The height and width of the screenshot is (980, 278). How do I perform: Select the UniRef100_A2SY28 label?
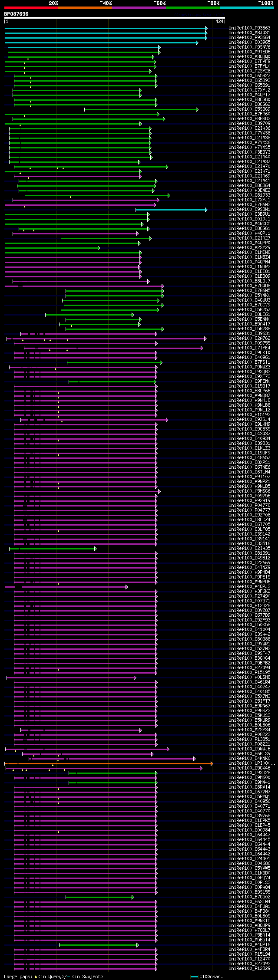(249, 71)
